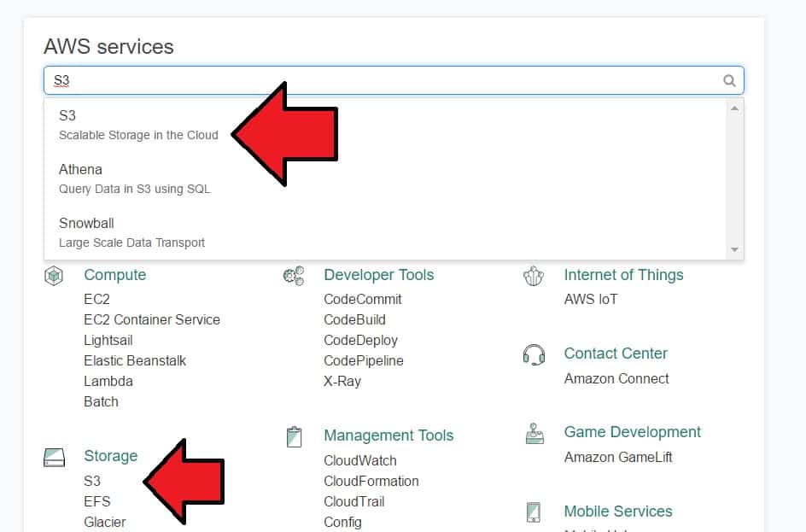
Task: Focus the AWS services search field
Action: coord(394,80)
